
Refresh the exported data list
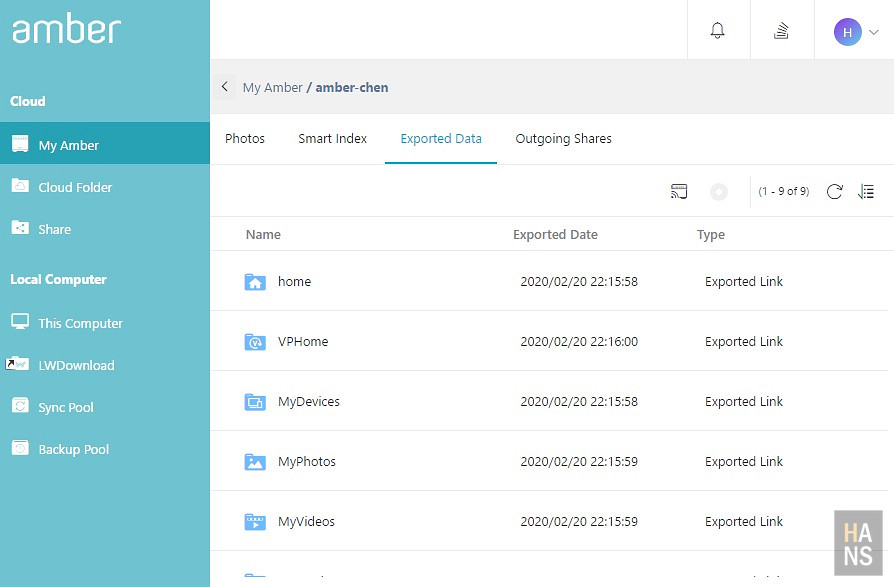(x=834, y=191)
